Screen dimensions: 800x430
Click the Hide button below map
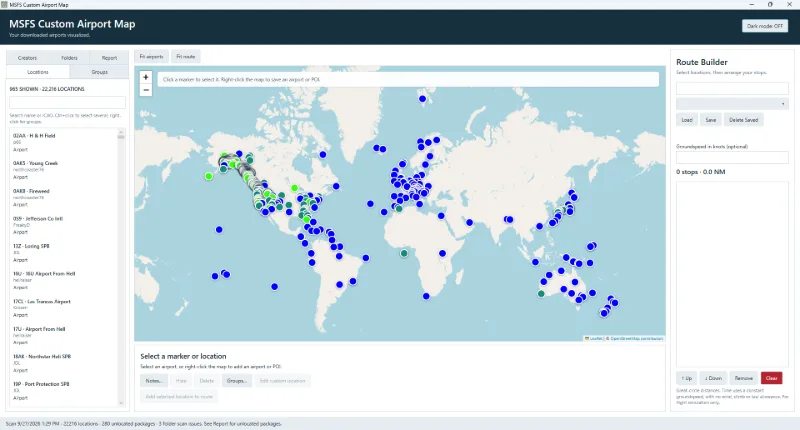tap(181, 381)
